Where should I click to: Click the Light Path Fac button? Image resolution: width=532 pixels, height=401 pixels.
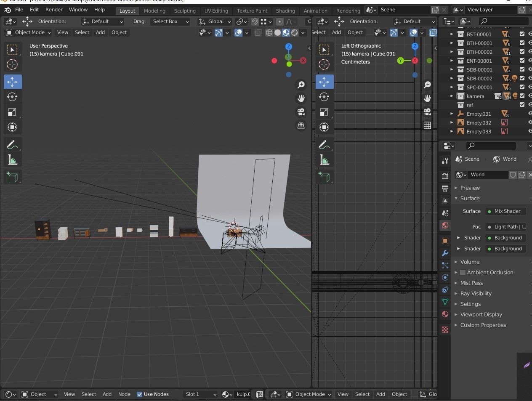(505, 227)
